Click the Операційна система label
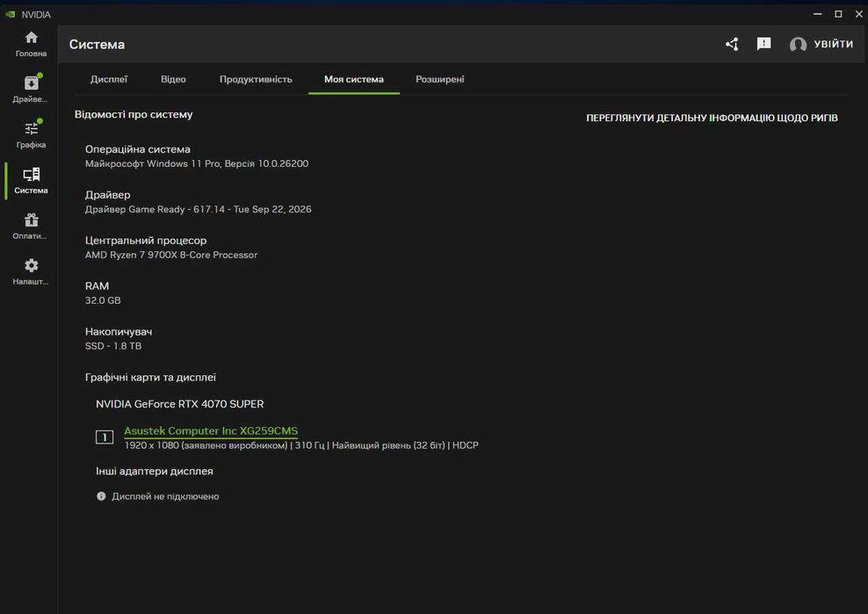Screen dimensions: 868x614 click(138, 149)
